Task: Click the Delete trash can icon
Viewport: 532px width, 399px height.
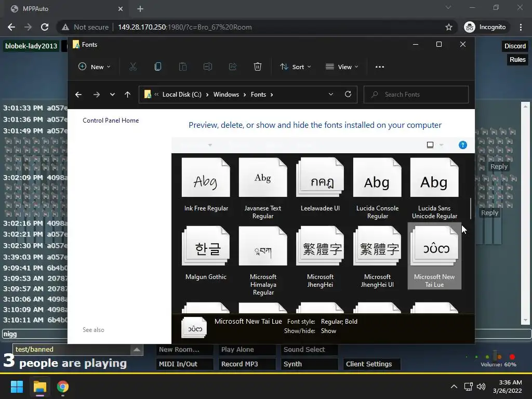Action: pyautogui.click(x=258, y=66)
